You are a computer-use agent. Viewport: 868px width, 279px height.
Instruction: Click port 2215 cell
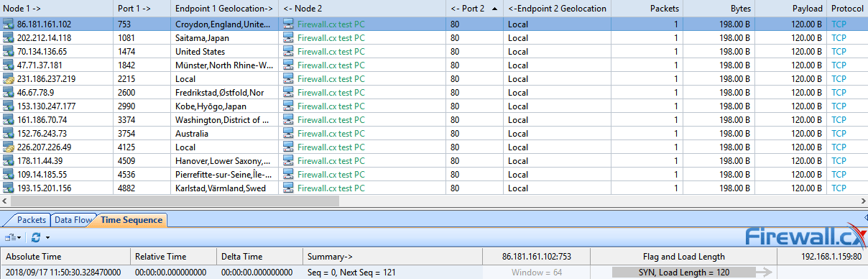pos(142,79)
